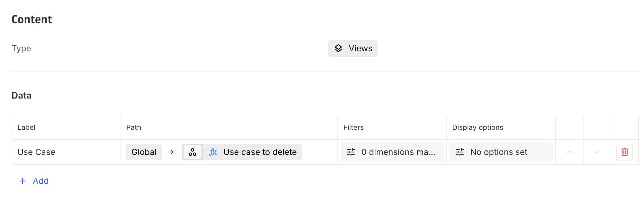The image size is (644, 201).
Task: Select the Use case to delete path chip
Action: pos(260,152)
